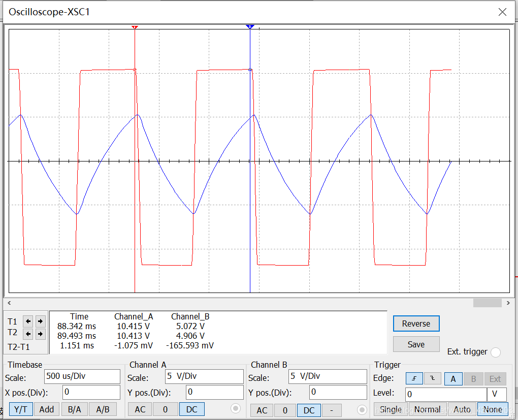Image resolution: width=518 pixels, height=420 pixels.
Task: Click Timebase X pos. field
Action: tap(91, 392)
